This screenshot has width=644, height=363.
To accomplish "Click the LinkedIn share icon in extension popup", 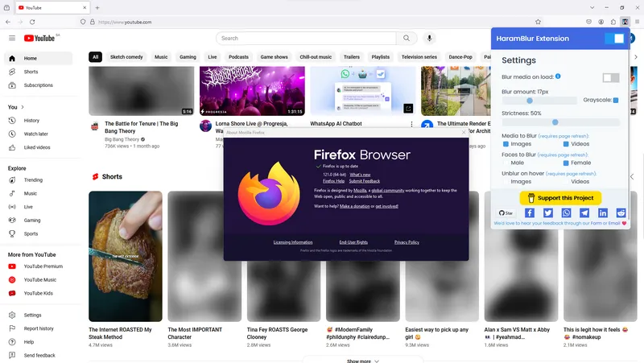I will click(x=602, y=212).
